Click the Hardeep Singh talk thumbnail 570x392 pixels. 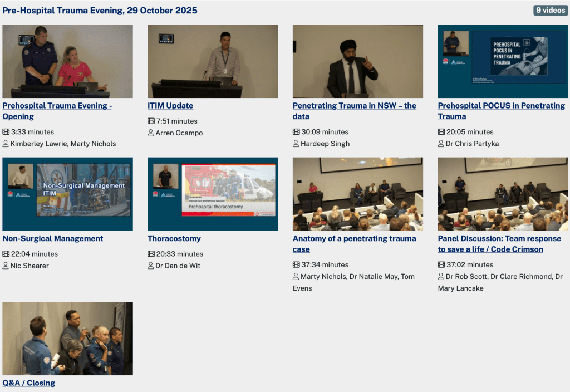tap(358, 61)
